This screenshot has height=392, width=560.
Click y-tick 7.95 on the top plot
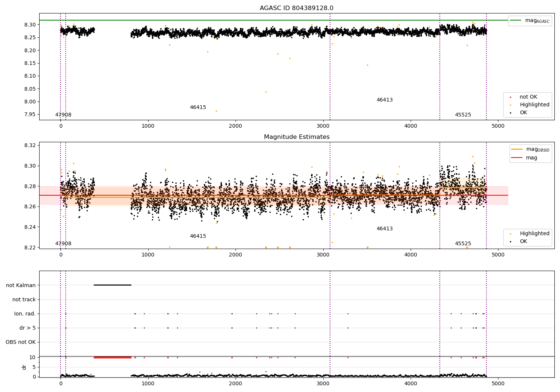coord(30,115)
